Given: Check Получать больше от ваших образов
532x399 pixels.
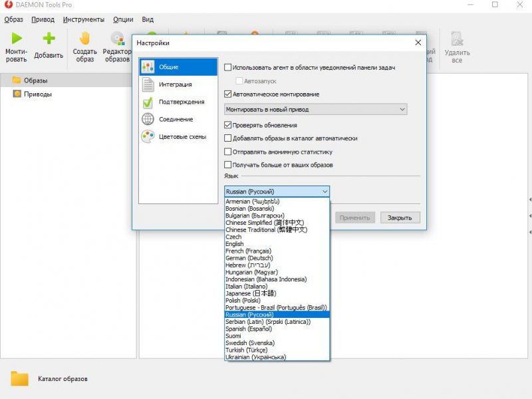Looking at the screenshot, I should pyautogui.click(x=227, y=165).
